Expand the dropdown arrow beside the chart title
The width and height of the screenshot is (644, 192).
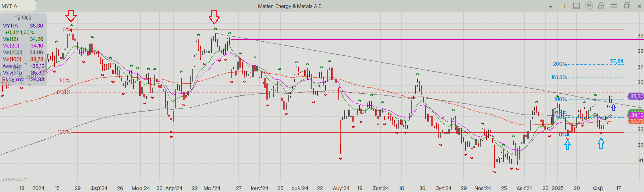tap(551, 7)
